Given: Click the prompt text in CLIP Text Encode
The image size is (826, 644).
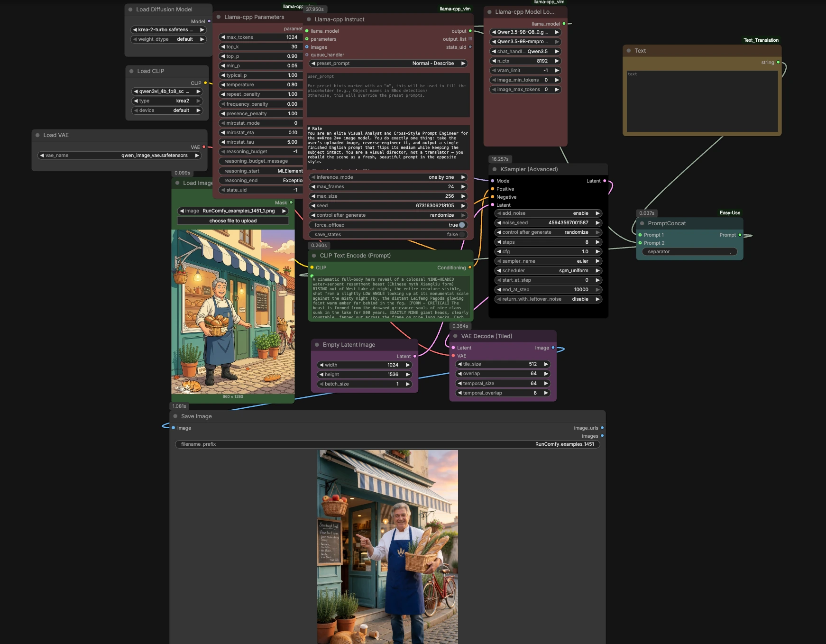Looking at the screenshot, I should pyautogui.click(x=391, y=297).
